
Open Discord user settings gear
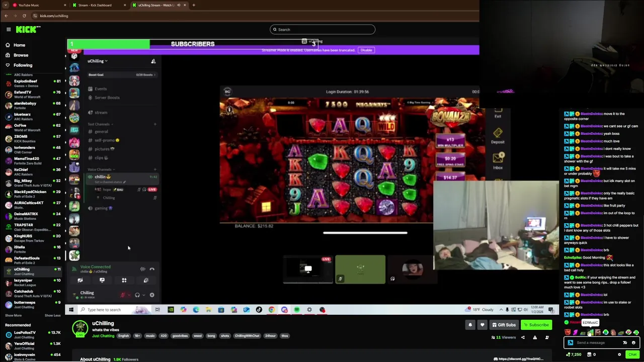pyautogui.click(x=152, y=295)
